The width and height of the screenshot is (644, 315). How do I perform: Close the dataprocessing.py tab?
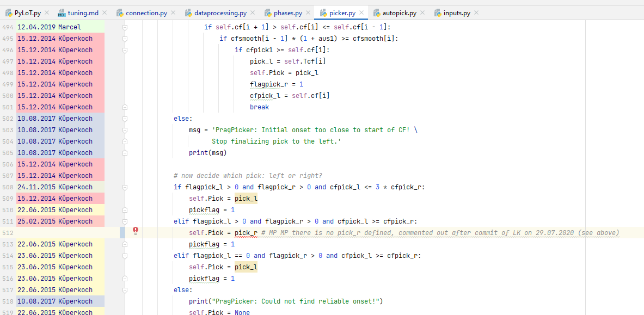(253, 13)
